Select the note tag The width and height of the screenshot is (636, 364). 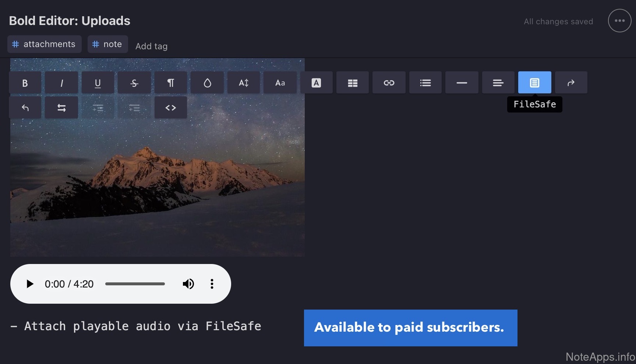point(107,44)
